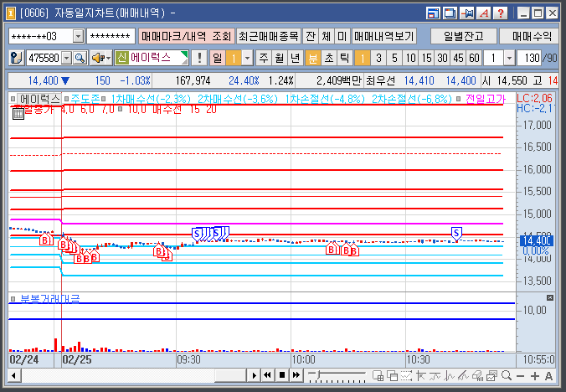Click 매매내역보기 button

384,36
